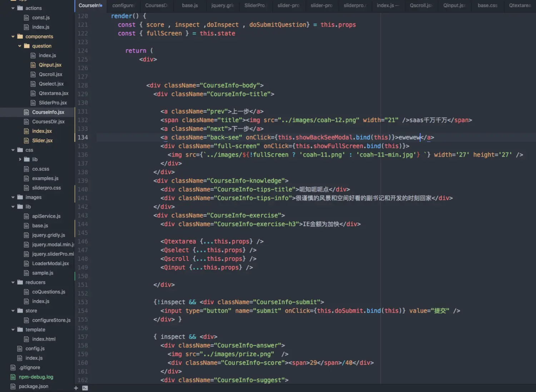This screenshot has height=392, width=536.
Task: Switch to the Qtextarea tab
Action: click(x=520, y=5)
